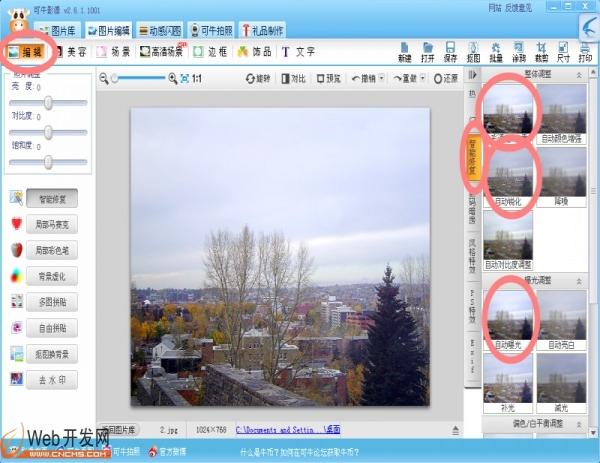Open the 边框 border menu tab

pyautogui.click(x=210, y=51)
